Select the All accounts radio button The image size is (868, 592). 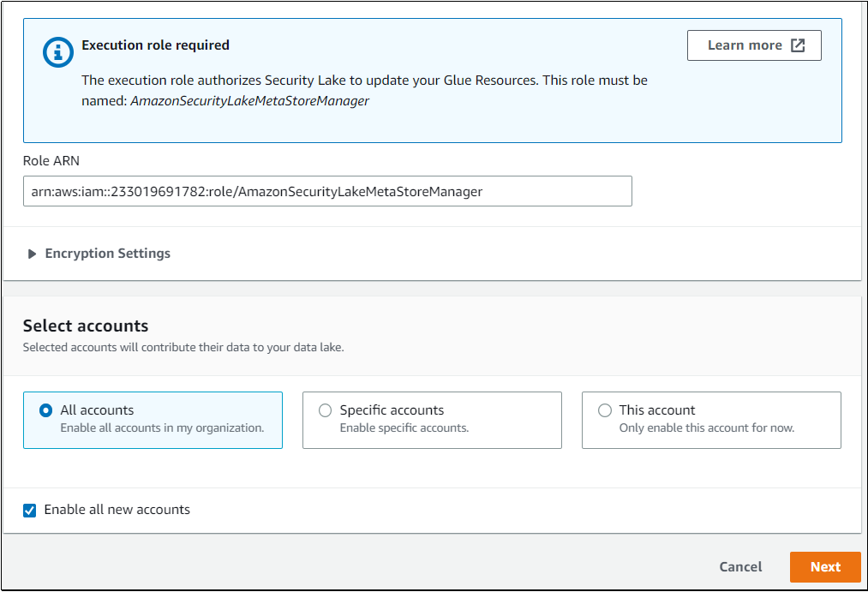pyautogui.click(x=46, y=410)
